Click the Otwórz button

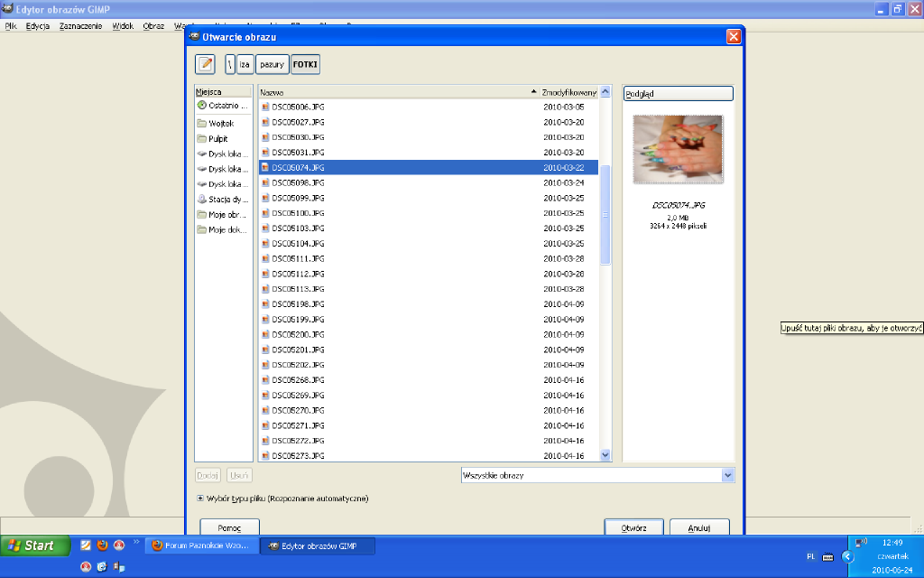coord(634,527)
